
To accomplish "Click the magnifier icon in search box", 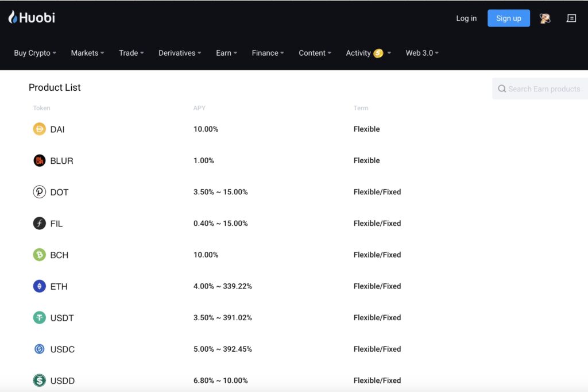I will point(502,89).
